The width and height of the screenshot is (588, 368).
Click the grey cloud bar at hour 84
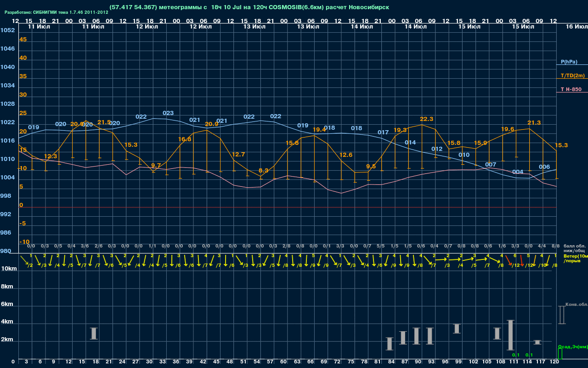pyautogui.click(x=390, y=344)
